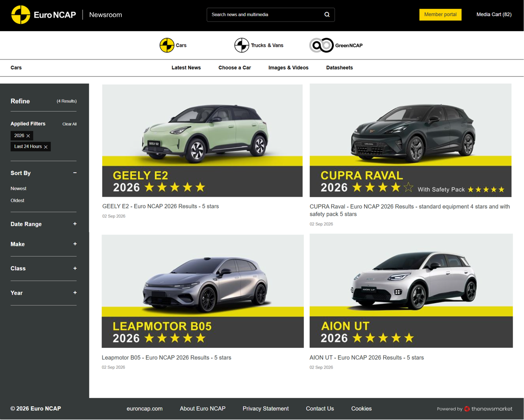
Task: Click thenewsmarket logo in footer
Action: pyautogui.click(x=488, y=409)
